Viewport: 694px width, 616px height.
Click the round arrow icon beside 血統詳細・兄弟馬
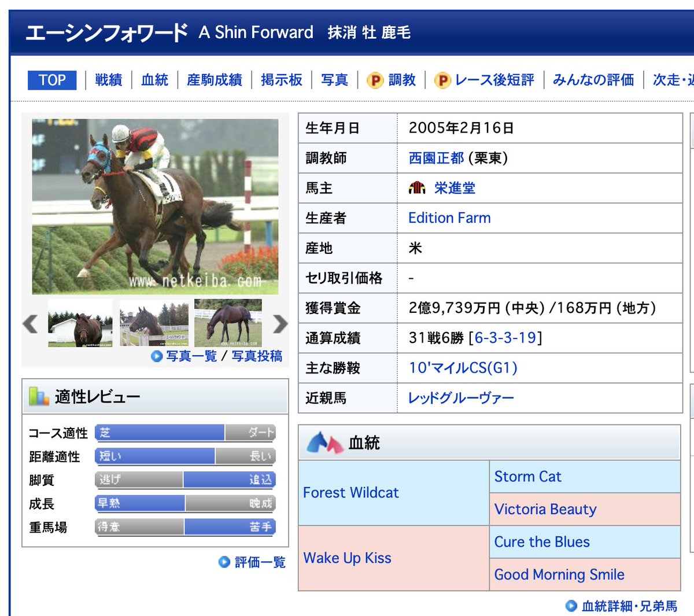tap(571, 606)
